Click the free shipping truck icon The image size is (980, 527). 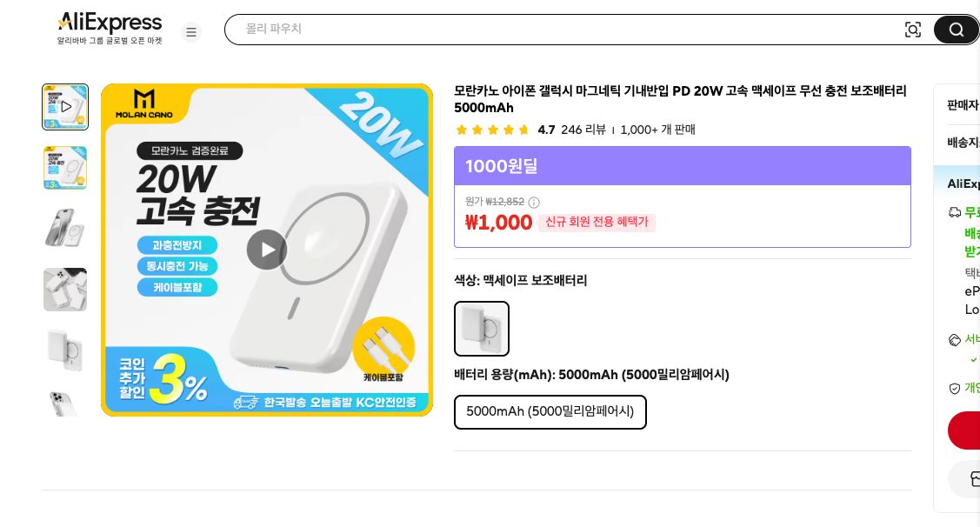tap(955, 212)
